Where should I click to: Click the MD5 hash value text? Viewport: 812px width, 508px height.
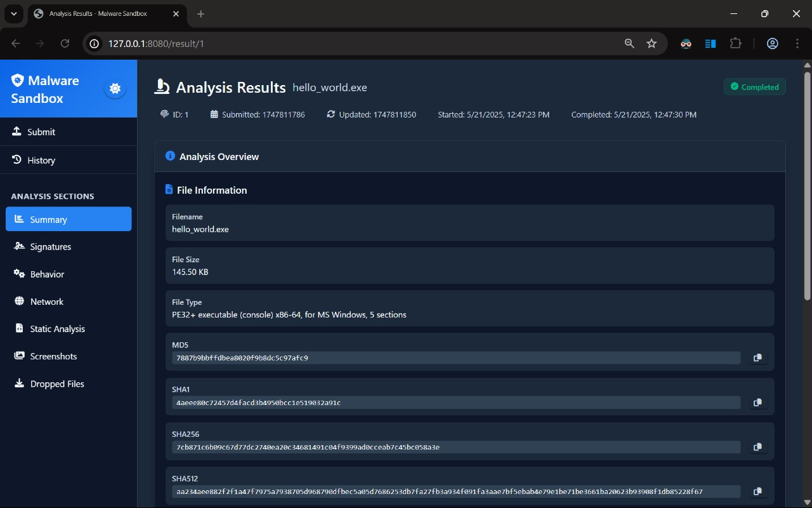point(242,358)
